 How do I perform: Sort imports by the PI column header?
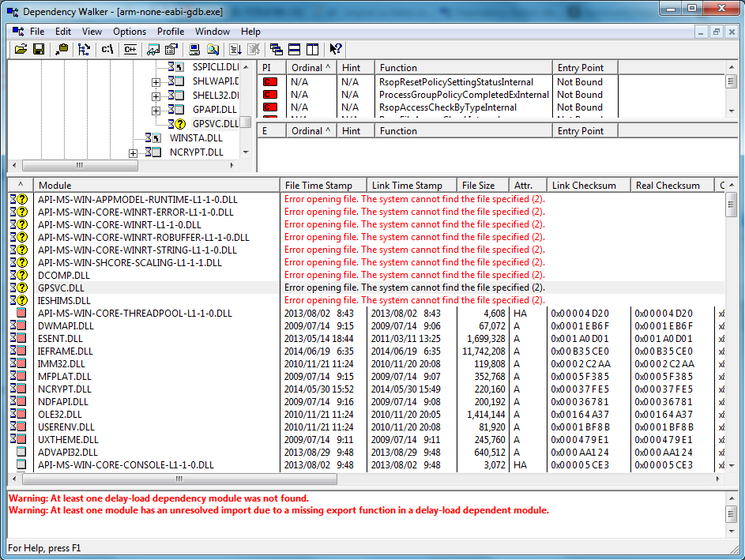271,67
